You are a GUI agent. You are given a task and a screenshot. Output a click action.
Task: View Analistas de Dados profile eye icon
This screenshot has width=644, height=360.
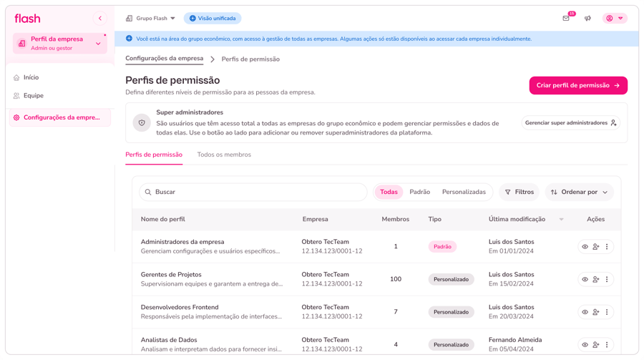click(585, 345)
